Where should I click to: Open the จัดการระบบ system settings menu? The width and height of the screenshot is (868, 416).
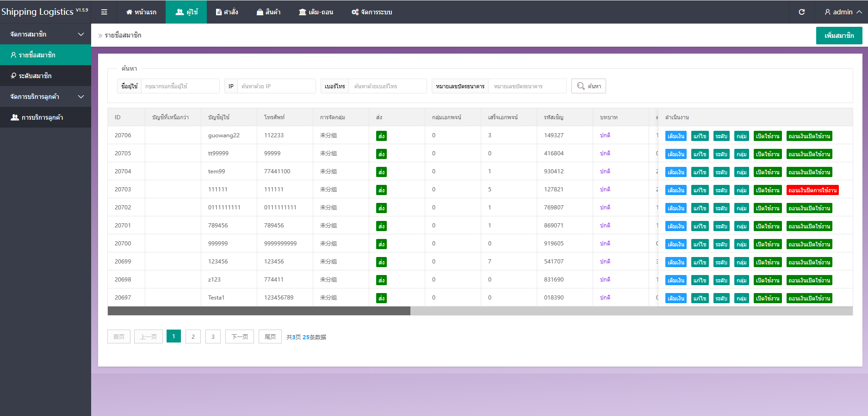[x=372, y=12]
